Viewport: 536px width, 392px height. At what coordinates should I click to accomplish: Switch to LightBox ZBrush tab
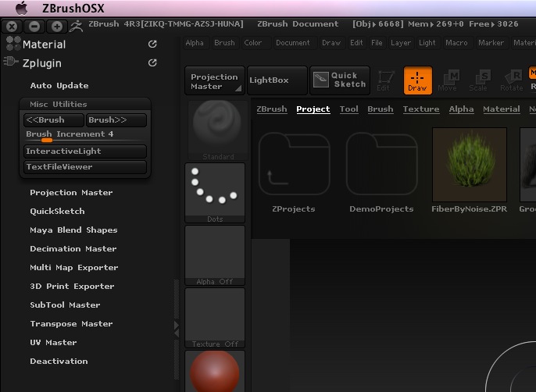[x=272, y=109]
